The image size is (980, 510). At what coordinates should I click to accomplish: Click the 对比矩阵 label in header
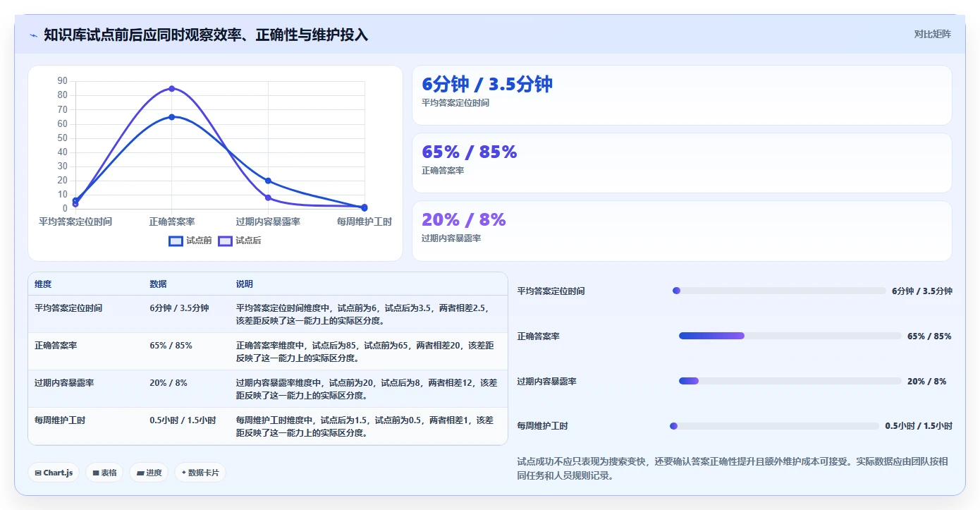[932, 34]
